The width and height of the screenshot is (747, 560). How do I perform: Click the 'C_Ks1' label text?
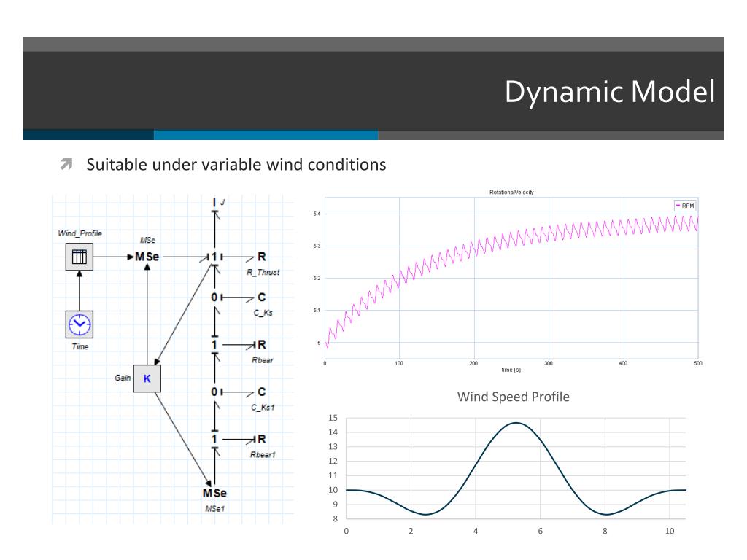point(263,408)
